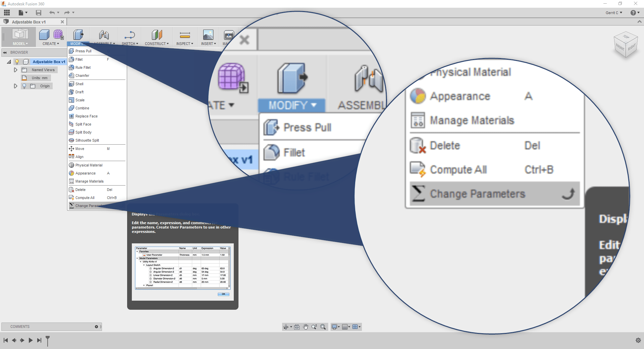
Task: Click the Insert image icon
Action: (x=208, y=35)
